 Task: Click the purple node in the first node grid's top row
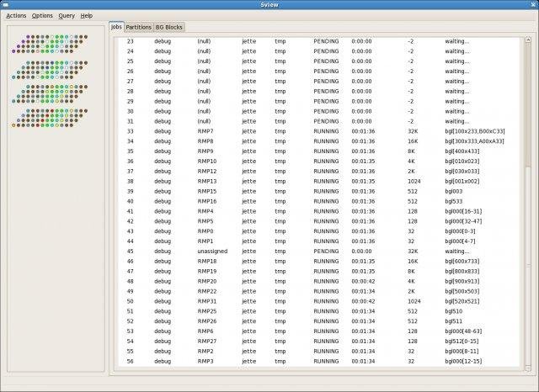click(27, 36)
